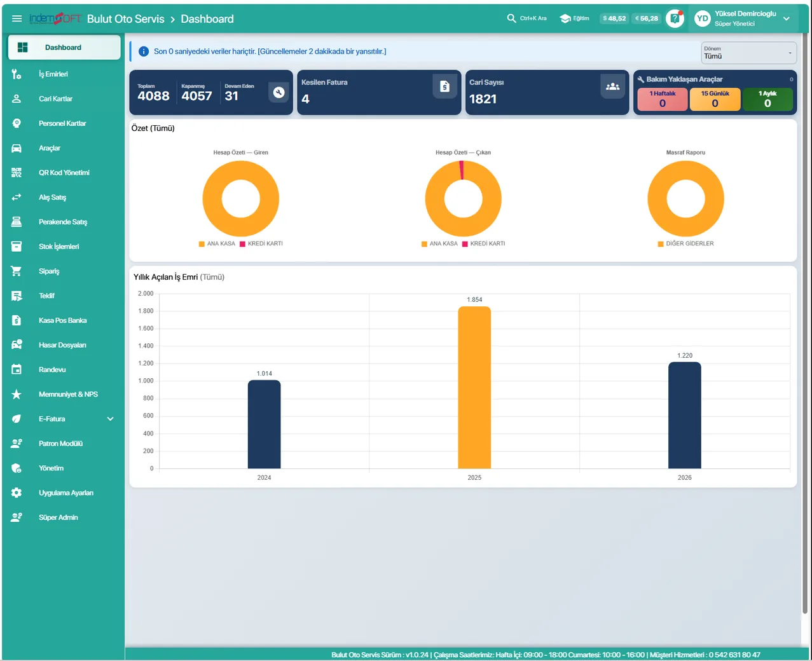Open Kasa Pos Banka menu item
Image resolution: width=812 pixels, height=661 pixels.
(x=64, y=321)
